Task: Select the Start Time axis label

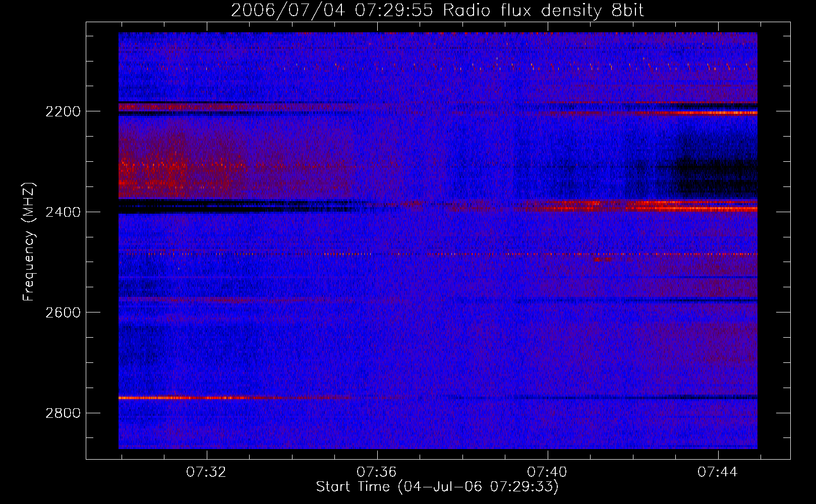Action: [437, 487]
